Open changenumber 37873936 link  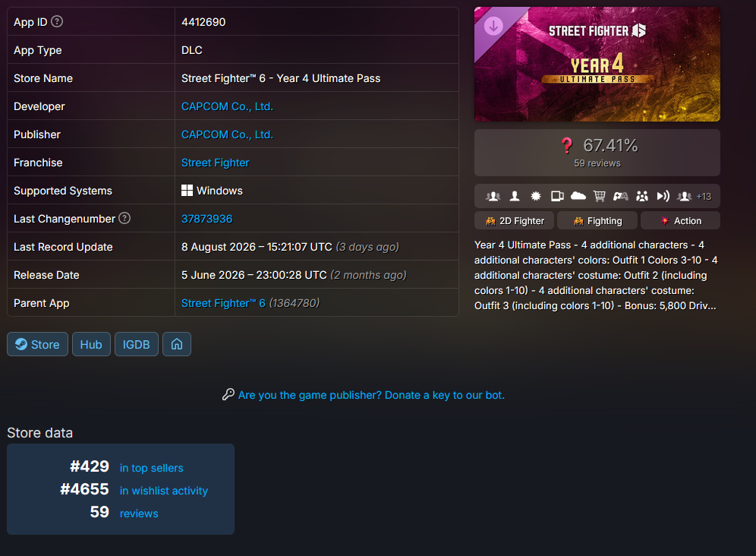[x=207, y=219]
